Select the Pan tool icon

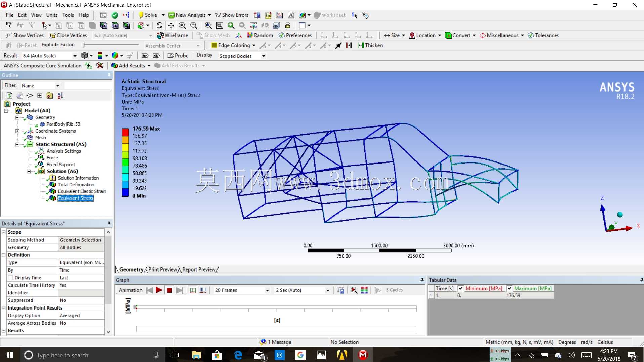171,25
